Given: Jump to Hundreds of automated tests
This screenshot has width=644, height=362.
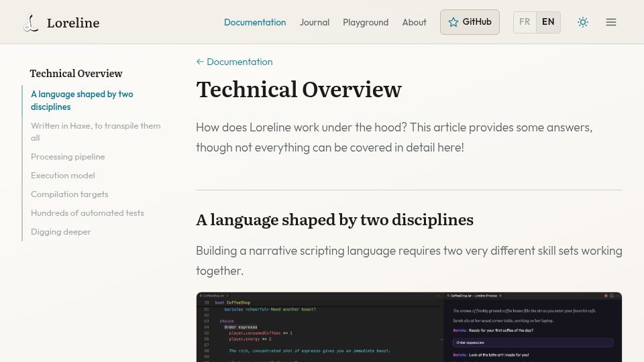Looking at the screenshot, I should click(87, 213).
